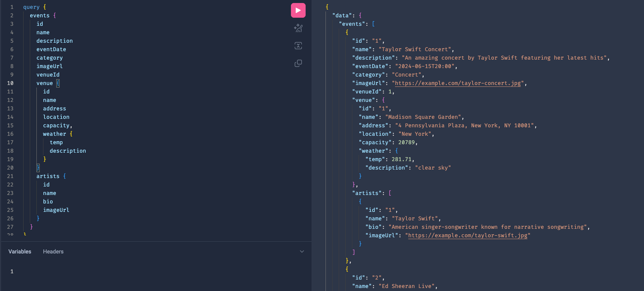The image size is (644, 291).
Task: Click the 'category' field in the query
Action: pyautogui.click(x=50, y=58)
